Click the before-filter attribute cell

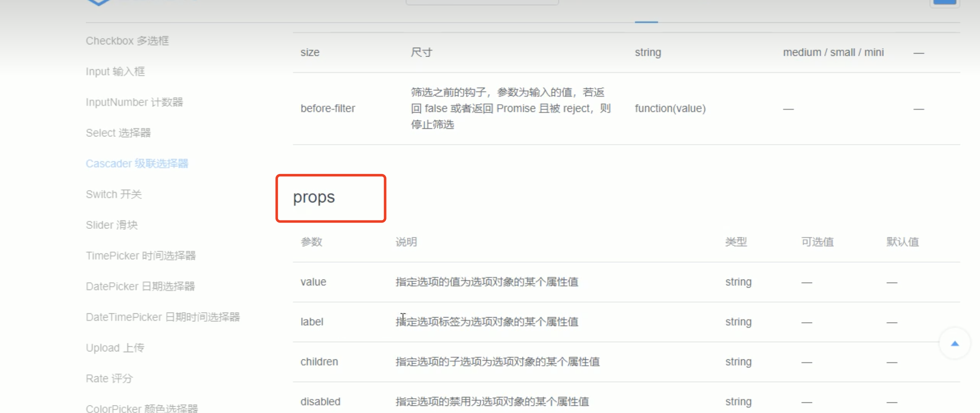coord(328,109)
